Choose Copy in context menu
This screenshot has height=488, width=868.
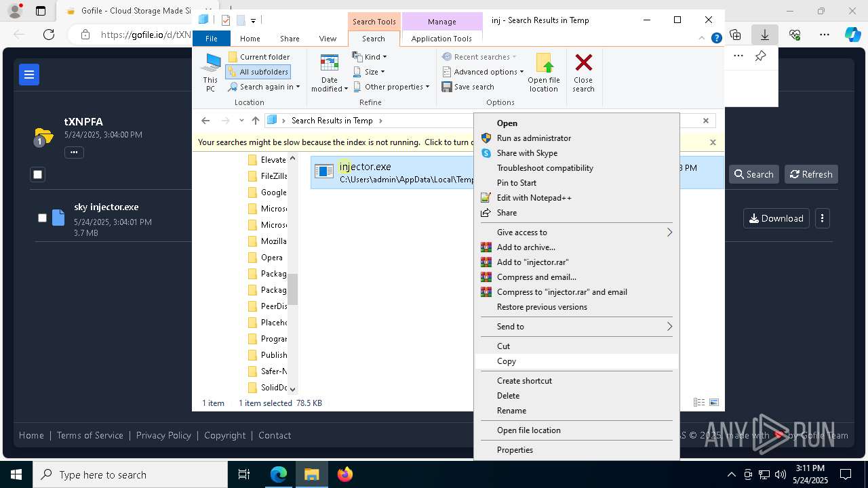pyautogui.click(x=576, y=361)
